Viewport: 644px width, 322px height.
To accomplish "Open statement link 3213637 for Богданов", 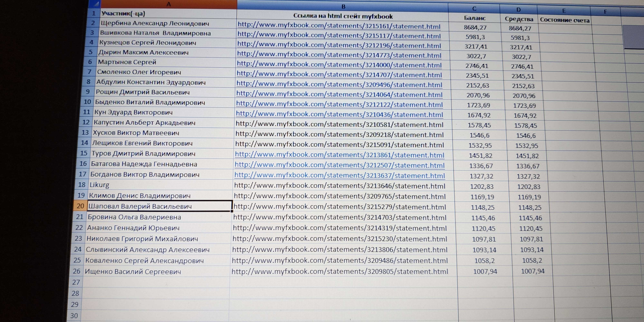I will 340,175.
